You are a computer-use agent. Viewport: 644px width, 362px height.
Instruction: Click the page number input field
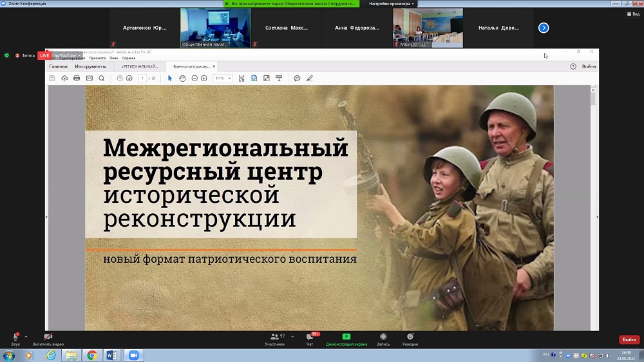pos(142,78)
